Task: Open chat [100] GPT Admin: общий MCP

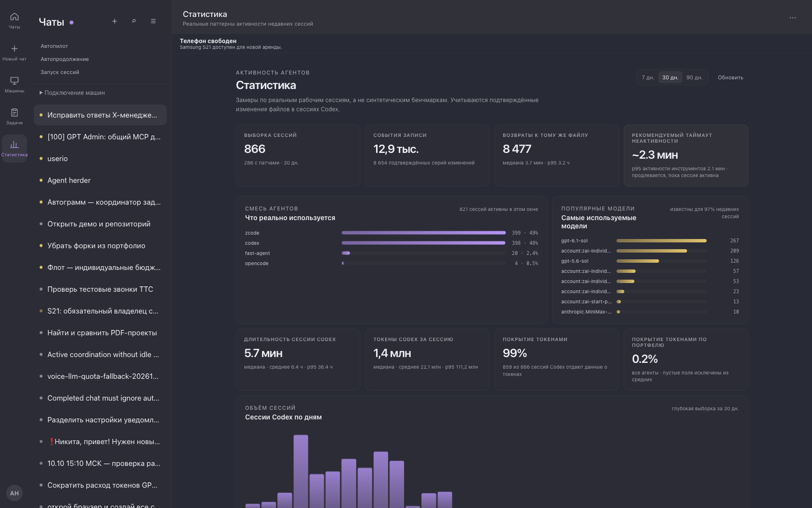Action: 100,137
